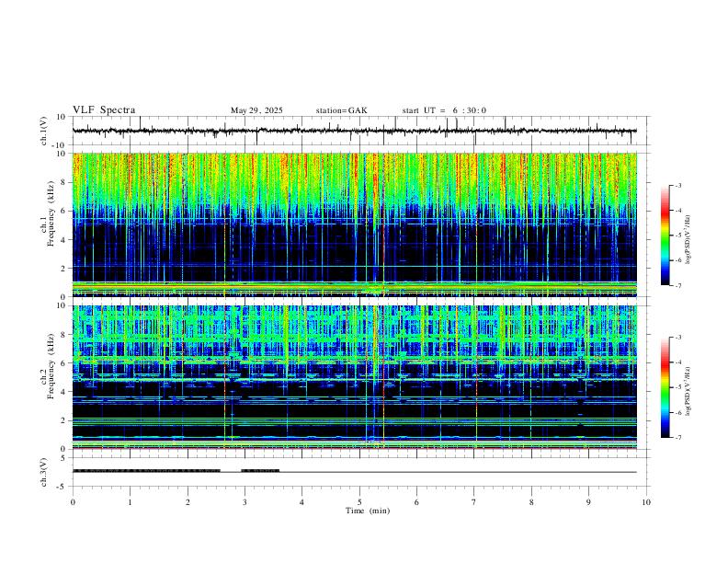Click the ch.1 spectrogram panel
The width and height of the screenshot is (728, 563).
354,224
